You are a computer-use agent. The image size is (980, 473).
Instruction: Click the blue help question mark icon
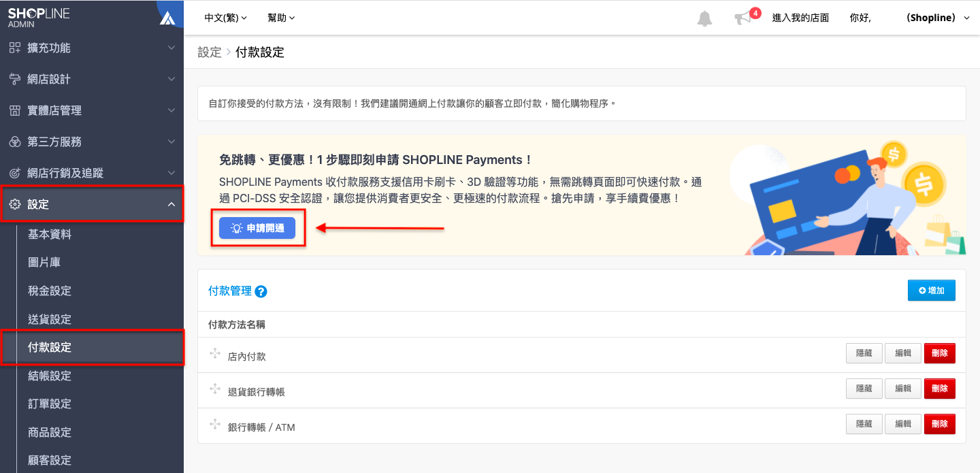point(261,291)
